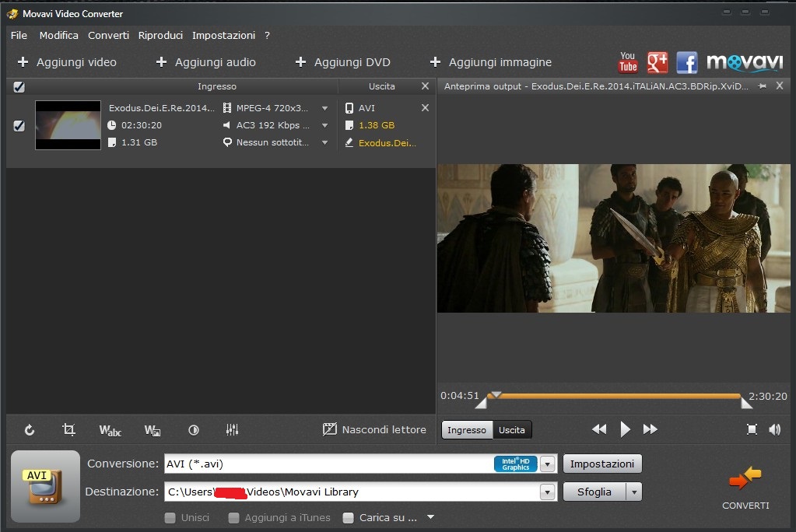This screenshot has height=532, width=796.
Task: Expand the Nessun sottotitoli subtitle dropdown
Action: pos(325,142)
